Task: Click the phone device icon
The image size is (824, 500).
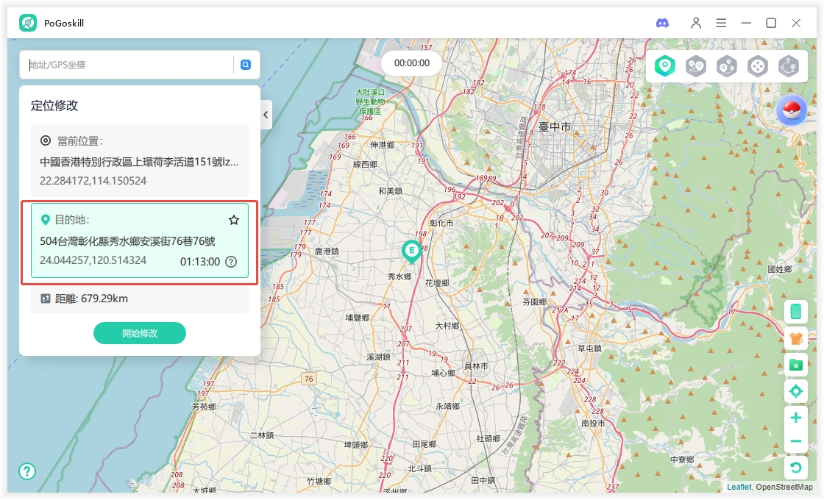Action: [x=796, y=312]
